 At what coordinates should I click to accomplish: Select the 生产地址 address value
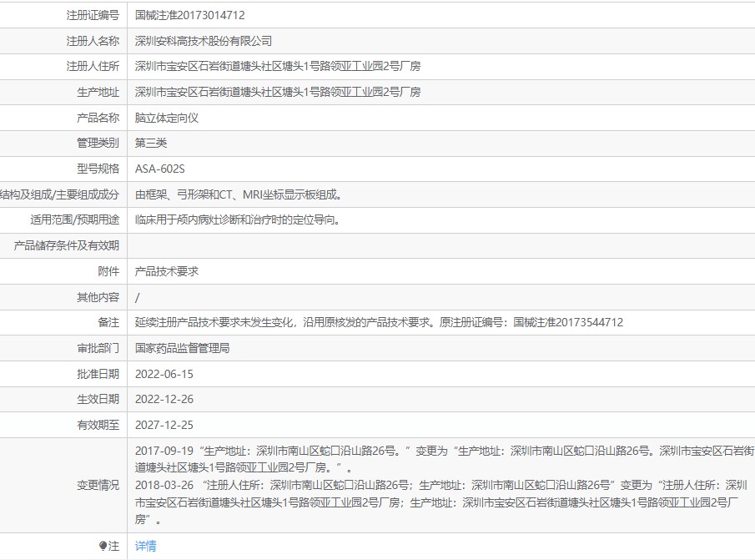278,92
